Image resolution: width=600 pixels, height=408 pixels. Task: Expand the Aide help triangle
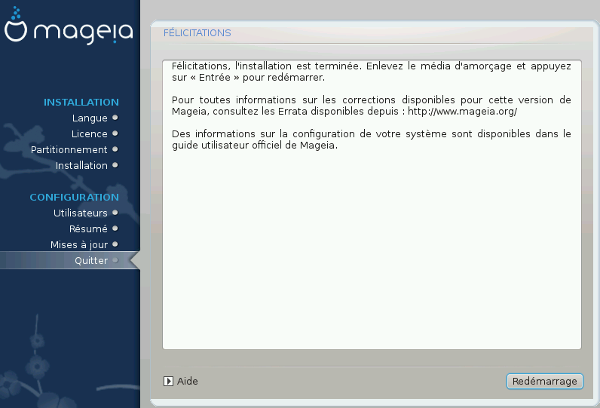click(168, 381)
